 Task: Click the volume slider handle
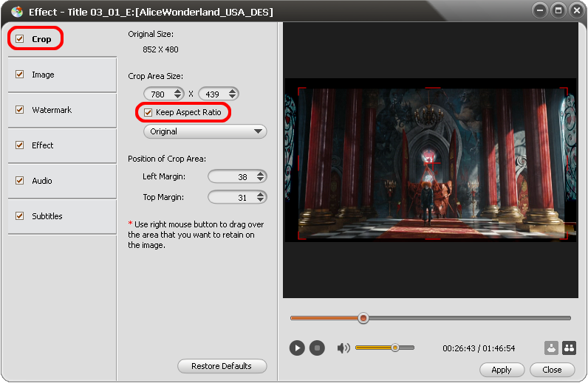point(395,348)
